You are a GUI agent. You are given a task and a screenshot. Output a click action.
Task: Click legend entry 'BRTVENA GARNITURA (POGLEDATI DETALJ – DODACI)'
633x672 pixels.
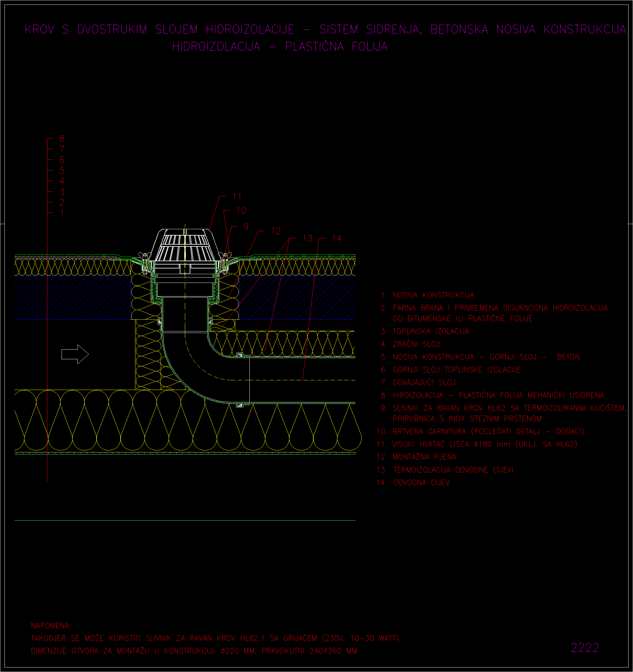coord(488,432)
